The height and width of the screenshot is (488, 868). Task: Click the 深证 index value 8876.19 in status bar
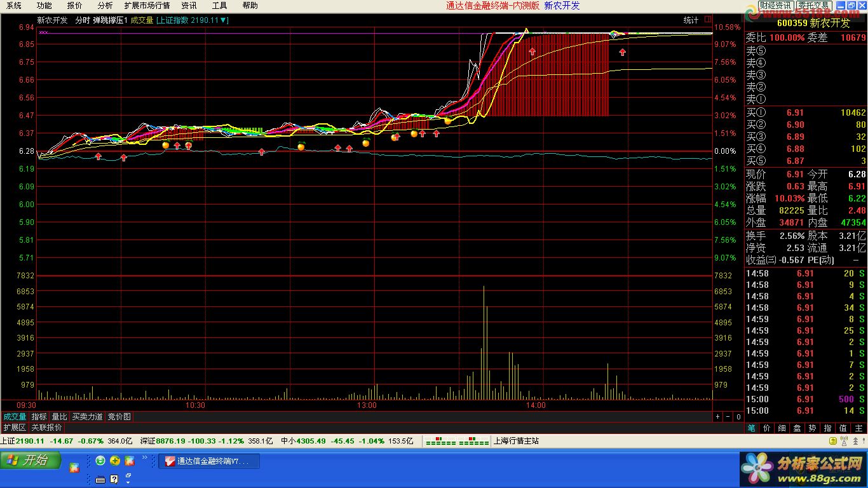tap(170, 441)
